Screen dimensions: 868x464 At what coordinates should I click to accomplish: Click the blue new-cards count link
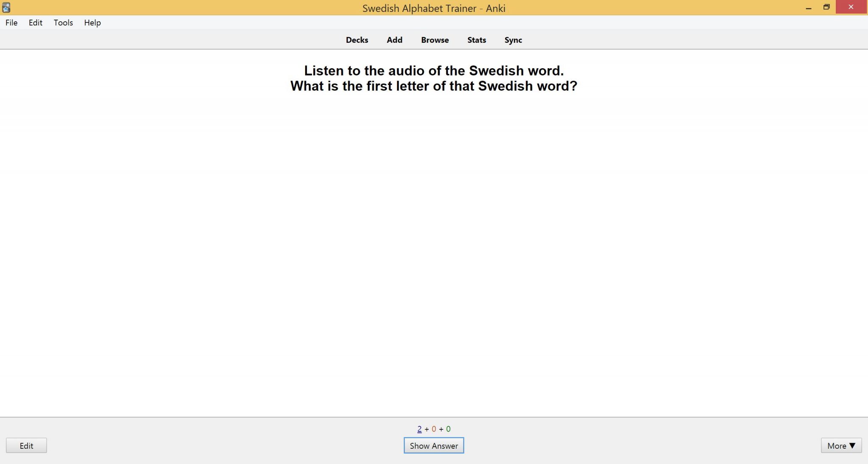point(419,429)
